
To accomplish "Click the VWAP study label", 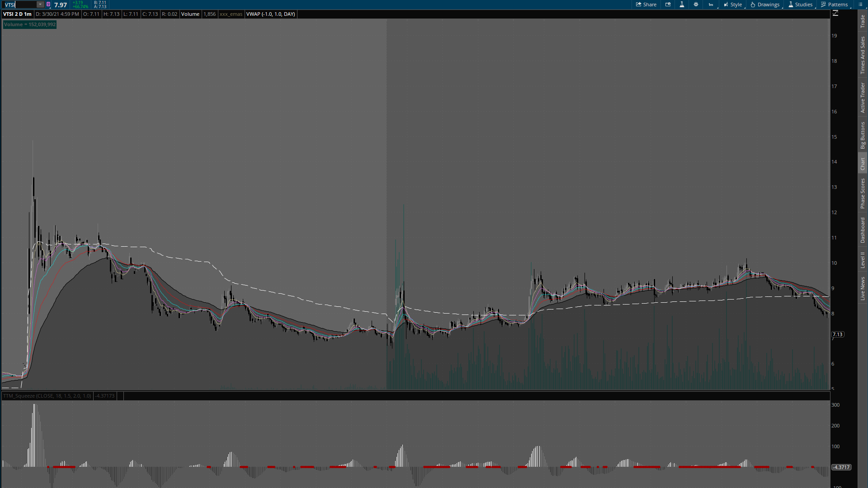I will click(270, 14).
